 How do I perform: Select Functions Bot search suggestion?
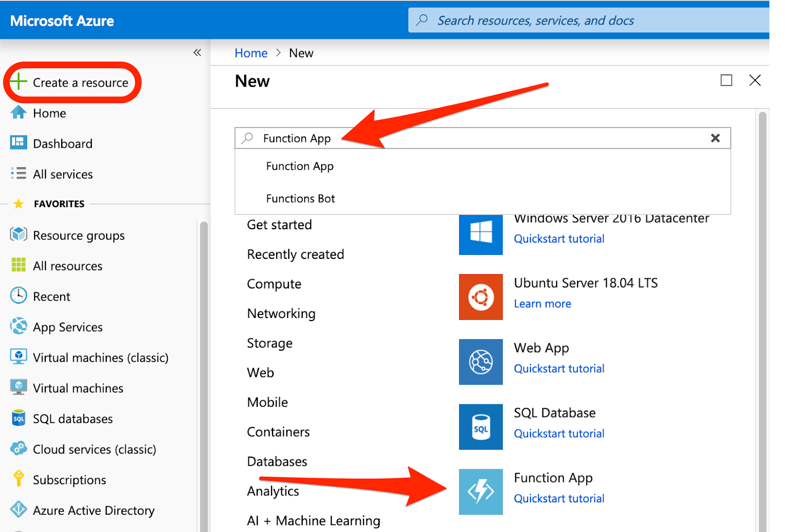(482, 198)
